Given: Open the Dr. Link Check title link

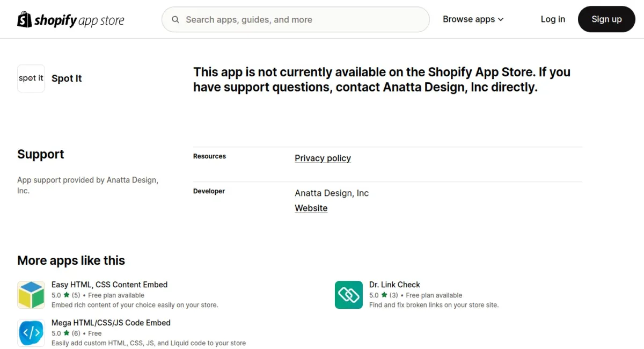Looking at the screenshot, I should [x=394, y=285].
